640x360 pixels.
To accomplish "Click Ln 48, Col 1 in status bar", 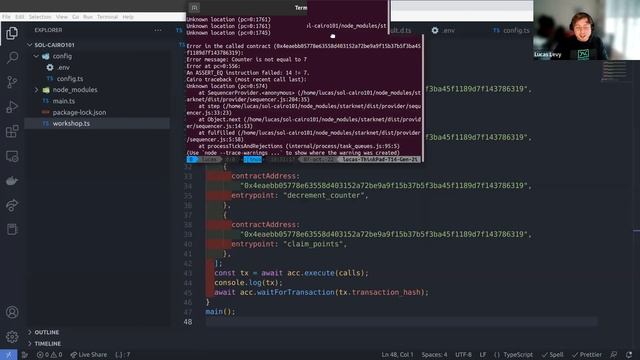I will click(397, 355).
